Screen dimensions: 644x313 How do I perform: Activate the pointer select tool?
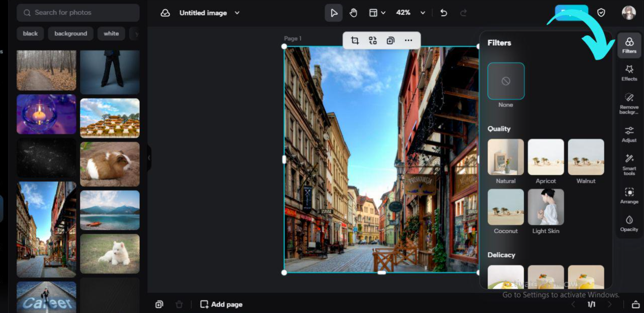click(x=333, y=13)
